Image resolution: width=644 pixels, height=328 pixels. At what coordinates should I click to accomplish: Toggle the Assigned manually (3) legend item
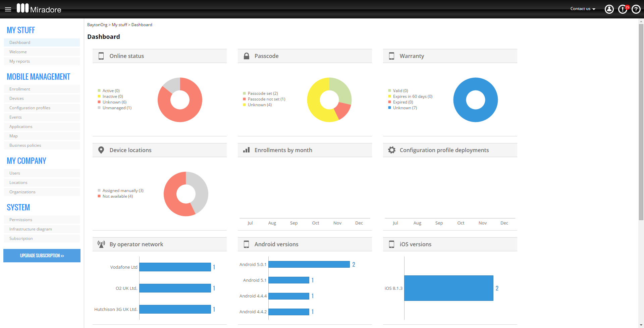(x=123, y=190)
